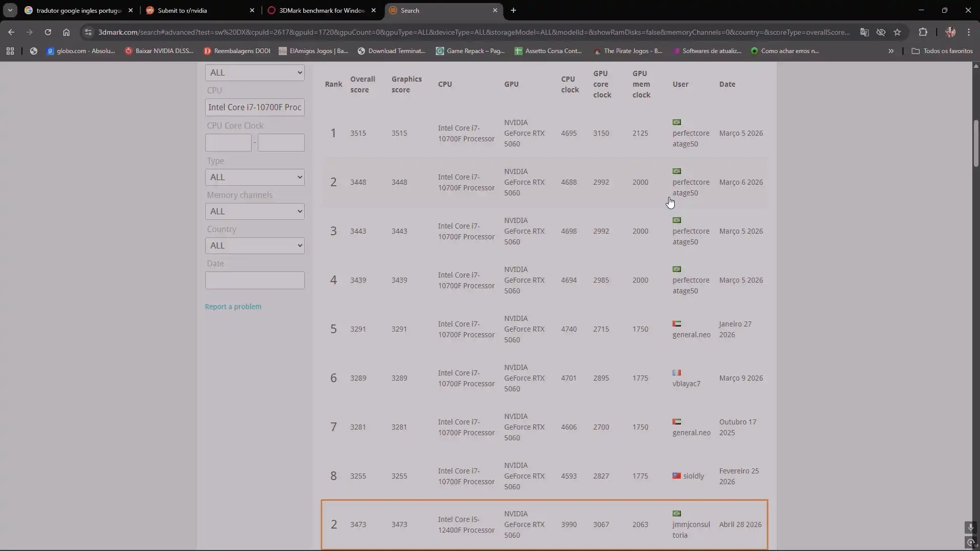Image resolution: width=980 pixels, height=551 pixels.
Task: Open the Chrome three-dot menu
Action: click(969, 32)
